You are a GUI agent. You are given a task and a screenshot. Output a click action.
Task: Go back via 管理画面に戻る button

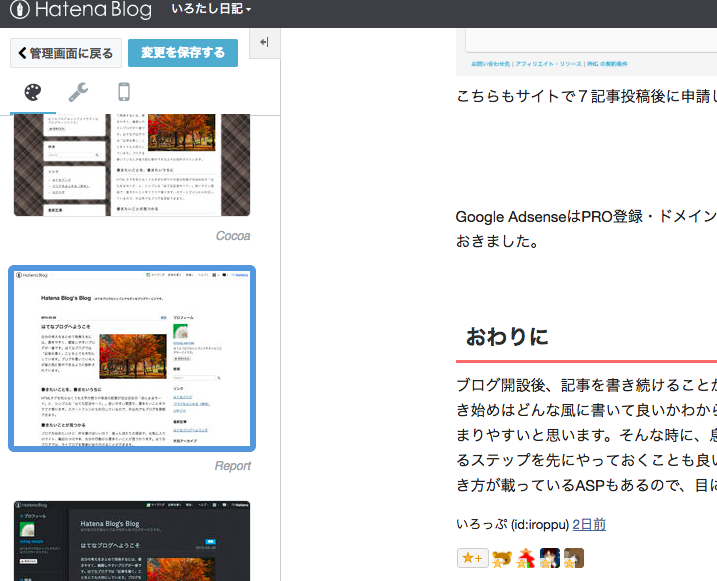tap(66, 53)
